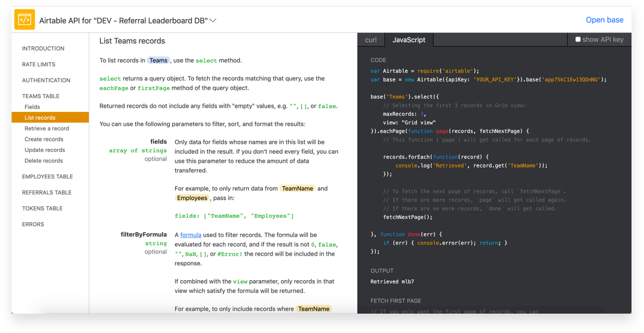This screenshot has height=333, width=644.
Task: Click the TeamName field badge in the fields example
Action: (298, 189)
